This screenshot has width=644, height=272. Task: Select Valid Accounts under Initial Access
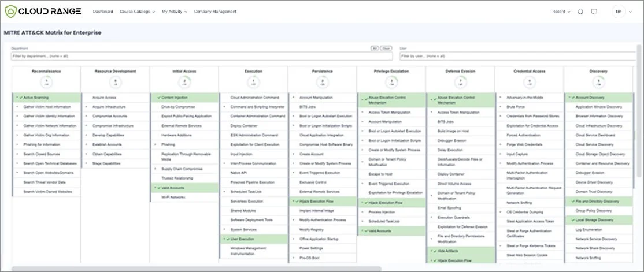point(184,188)
